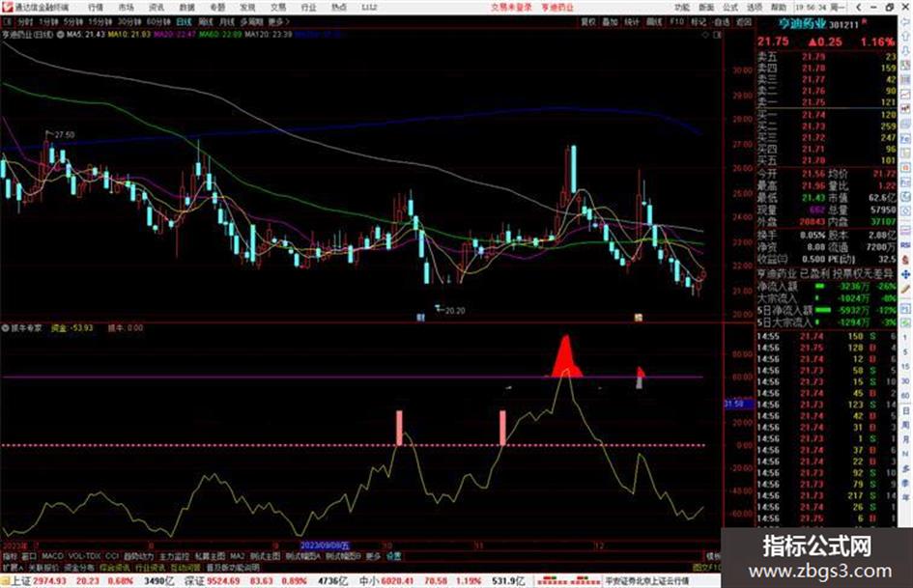This screenshot has height=588, width=913.
Task: Click the 统计 statistics button
Action: click(632, 21)
